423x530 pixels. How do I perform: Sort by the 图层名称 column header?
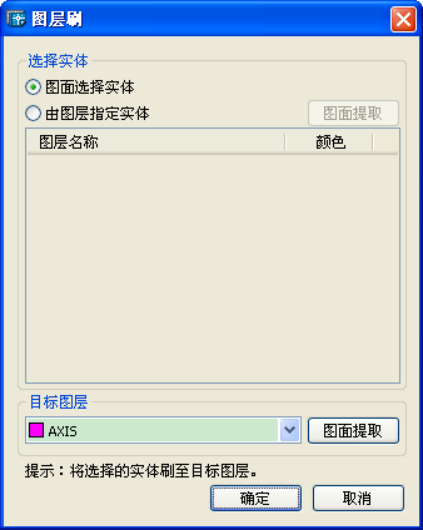[x=156, y=142]
